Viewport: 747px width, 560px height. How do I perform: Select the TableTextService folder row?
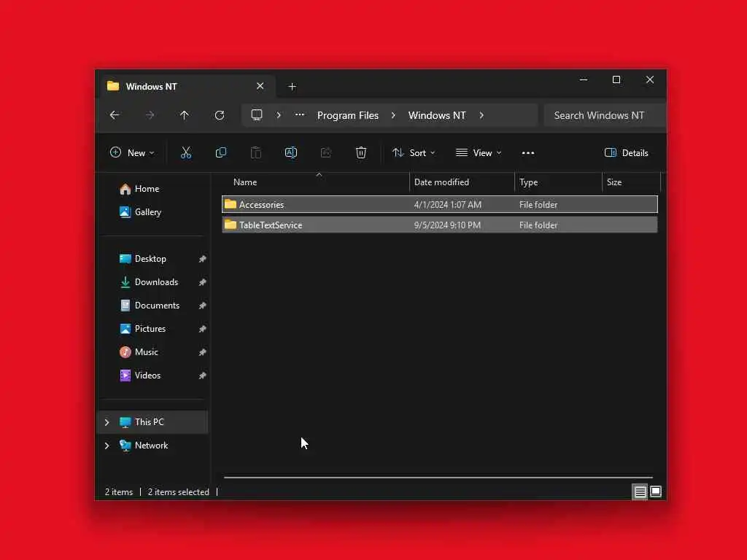click(440, 225)
